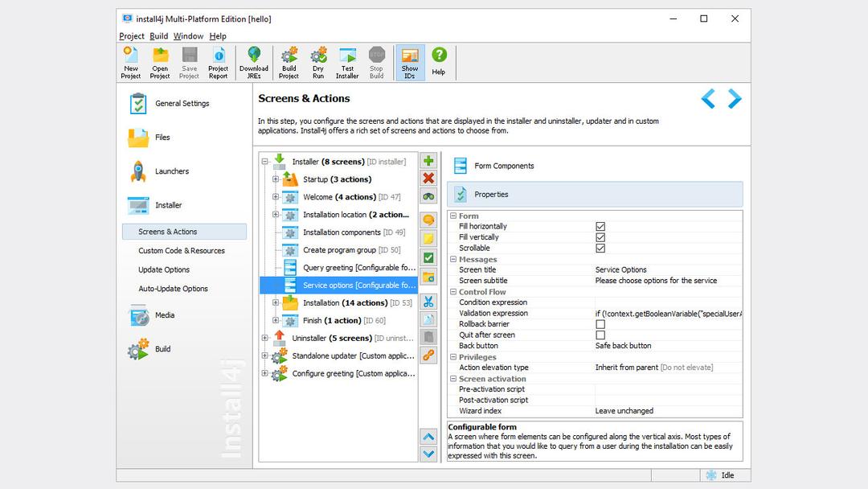Cut the selected screen with the scissors icon
The image size is (868, 489).
[x=428, y=301]
